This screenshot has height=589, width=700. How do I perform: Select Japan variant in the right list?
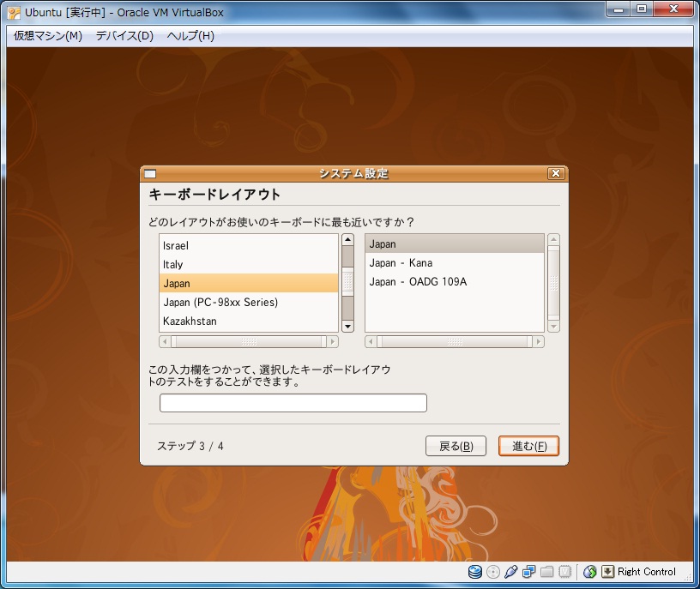tap(455, 243)
